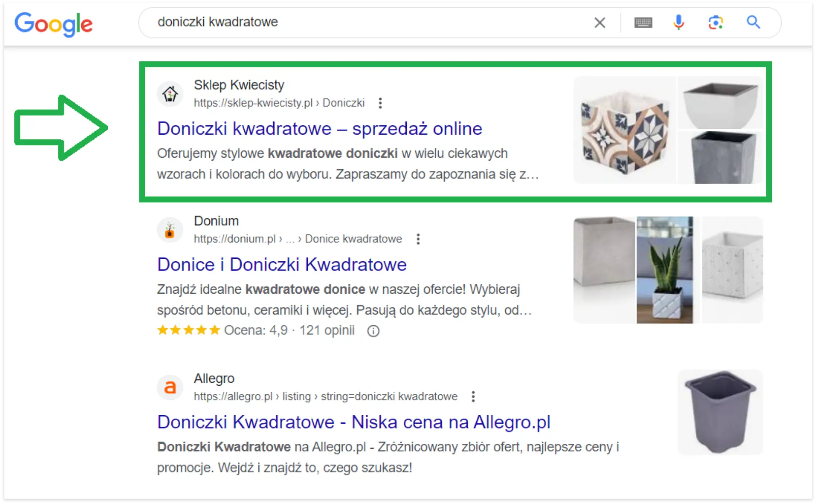Click the white terrazzo cube pot thumbnail

[x=732, y=270]
